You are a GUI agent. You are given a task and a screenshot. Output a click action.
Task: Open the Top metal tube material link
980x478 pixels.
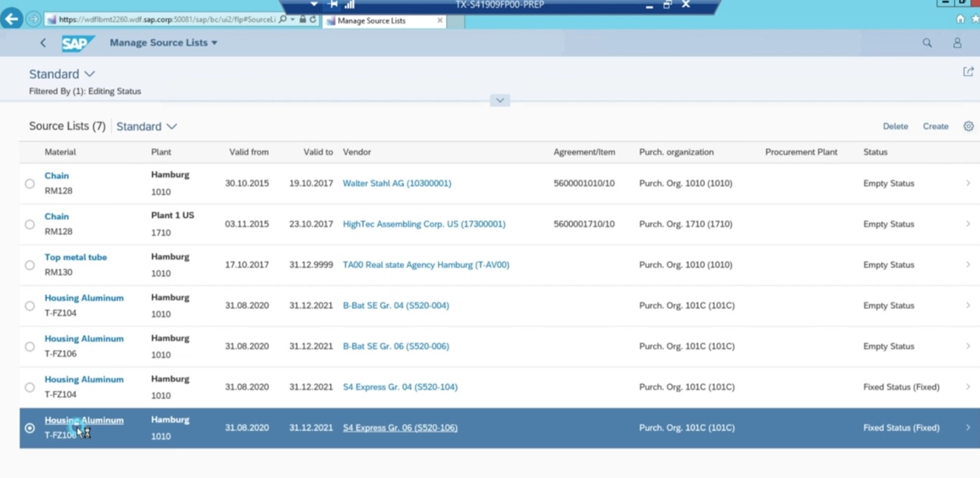75,257
